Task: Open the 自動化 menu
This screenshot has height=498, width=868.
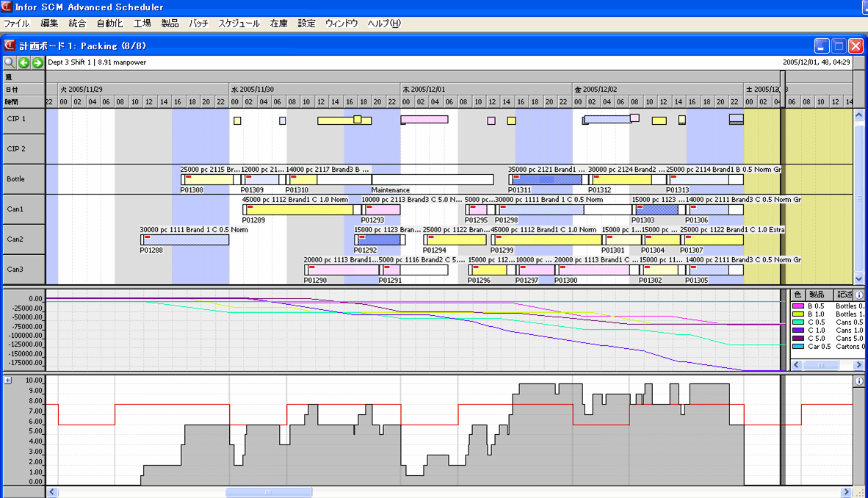Action: pyautogui.click(x=109, y=24)
